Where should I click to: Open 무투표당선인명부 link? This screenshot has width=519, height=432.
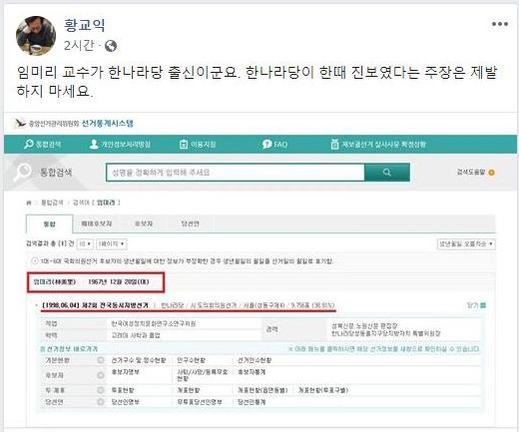(x=199, y=402)
